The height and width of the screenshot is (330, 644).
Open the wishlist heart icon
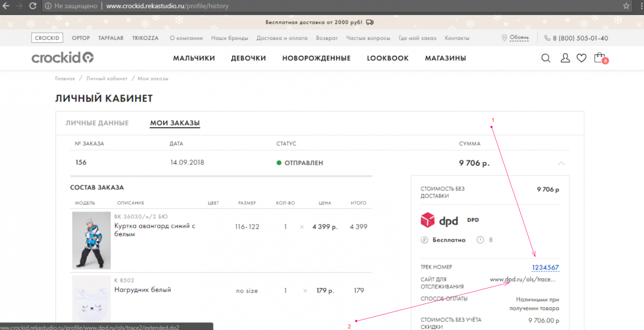[581, 58]
